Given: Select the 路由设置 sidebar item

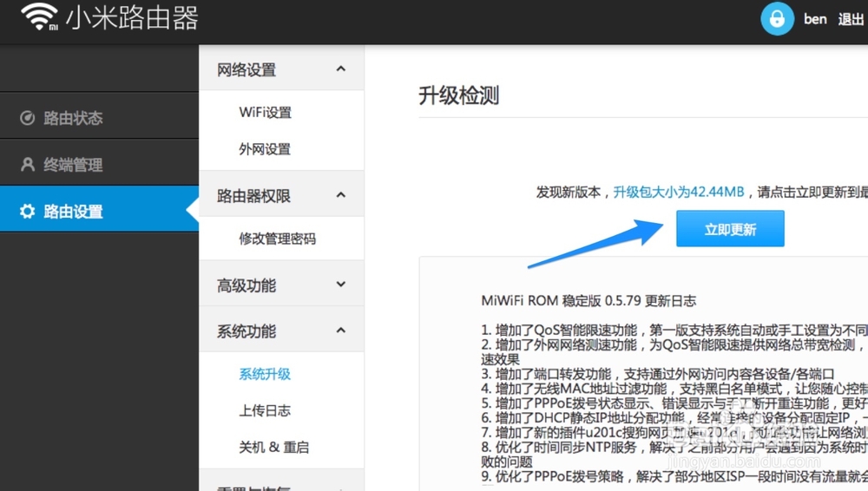Looking at the screenshot, I should (x=99, y=209).
